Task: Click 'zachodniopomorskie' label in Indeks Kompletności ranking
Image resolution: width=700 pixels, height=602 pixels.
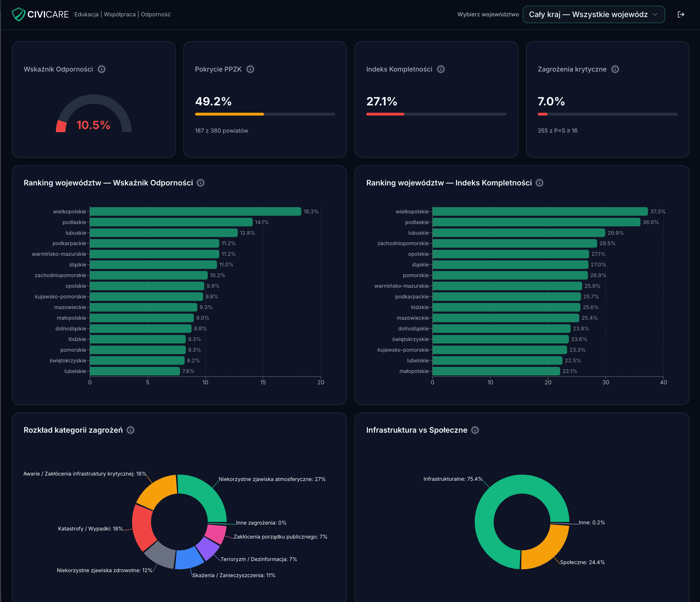Action: (x=403, y=243)
